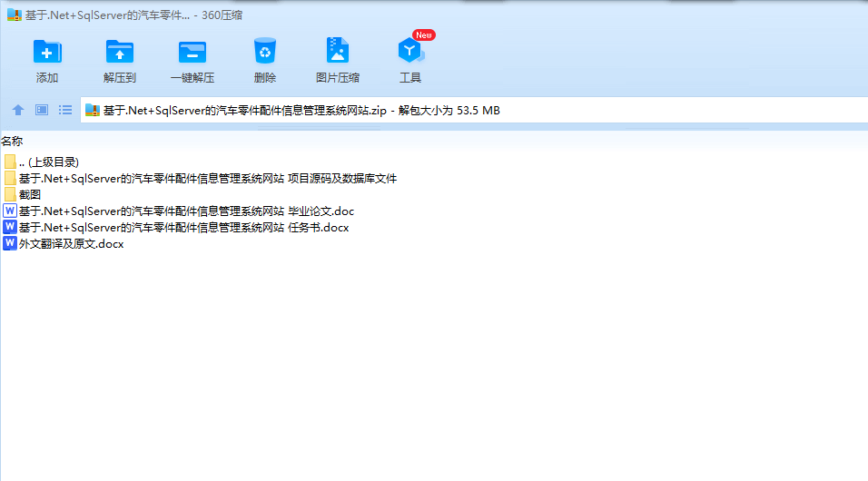Click the 一键解压 one-click extract icon

click(192, 53)
